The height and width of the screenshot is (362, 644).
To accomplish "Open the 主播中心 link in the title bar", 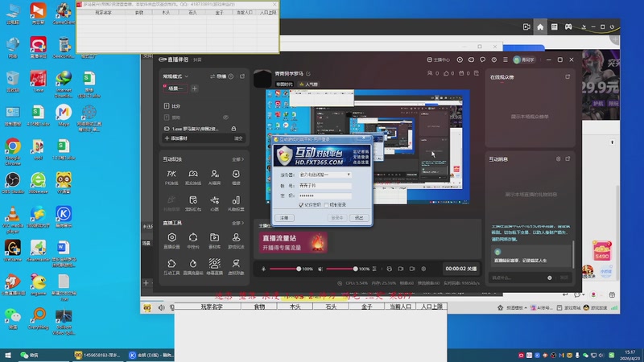I will click(x=438, y=60).
